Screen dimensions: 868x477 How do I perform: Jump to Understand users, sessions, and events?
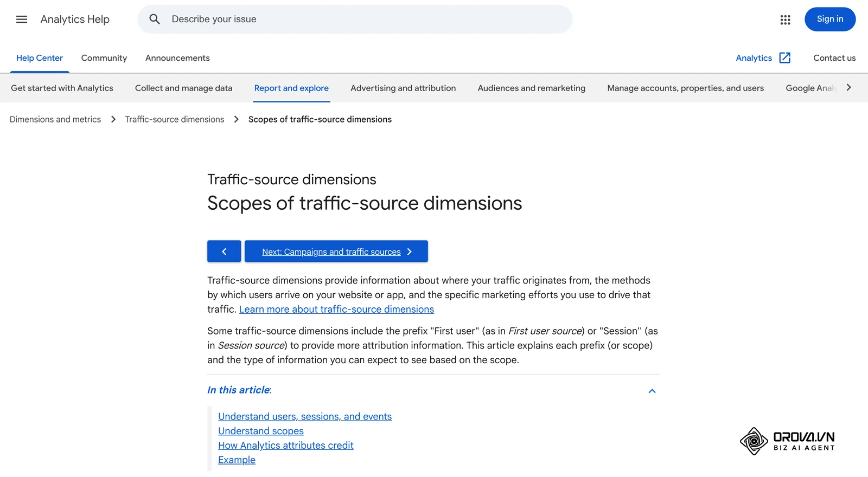click(305, 416)
